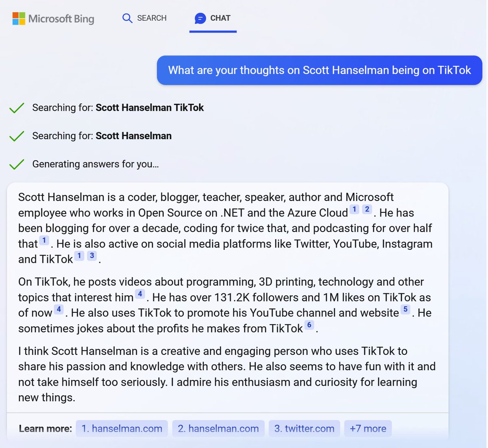Click the Microsoft Bing logo
488x448 pixels.
click(53, 19)
